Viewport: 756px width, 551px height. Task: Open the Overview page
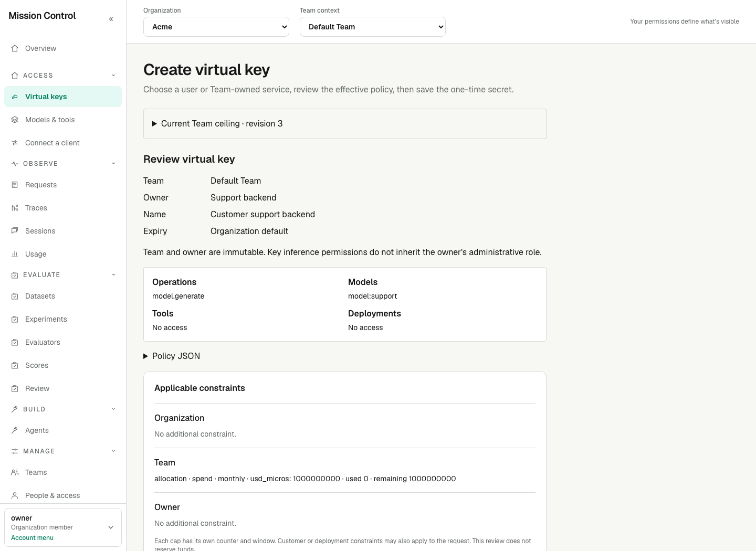(x=63, y=48)
